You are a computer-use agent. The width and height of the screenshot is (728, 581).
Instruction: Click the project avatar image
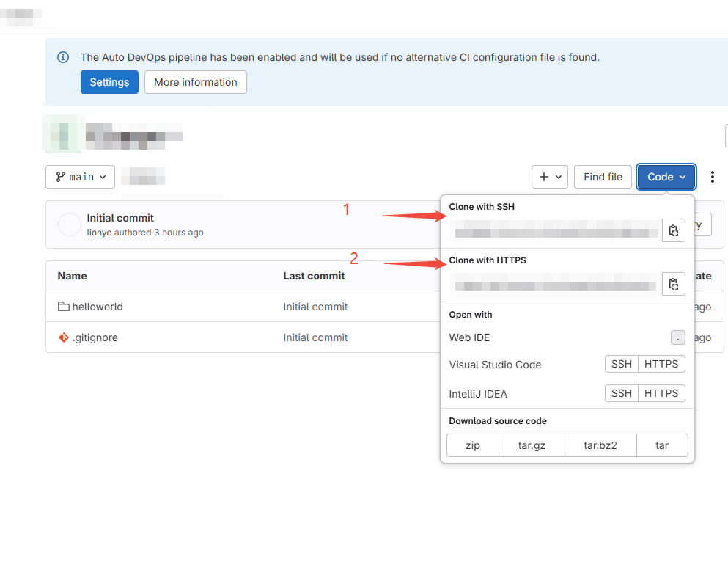pyautogui.click(x=63, y=134)
